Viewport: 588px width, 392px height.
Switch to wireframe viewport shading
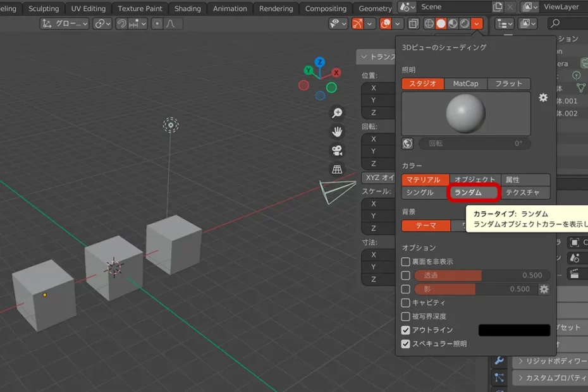click(x=429, y=24)
